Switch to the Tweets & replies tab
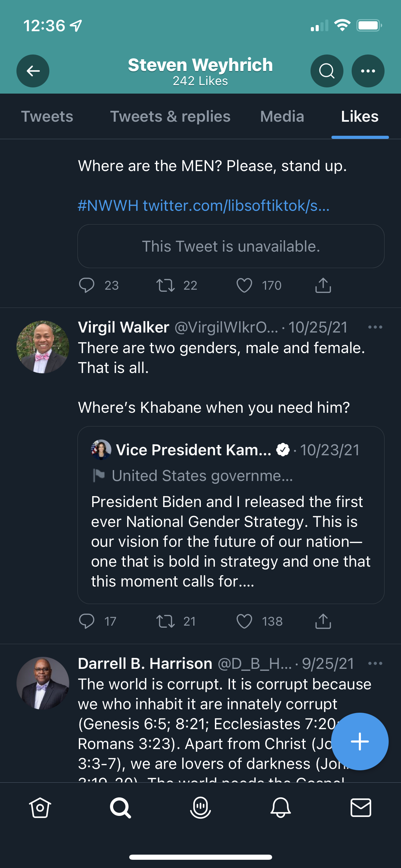Viewport: 401px width, 868px height. 170,117
